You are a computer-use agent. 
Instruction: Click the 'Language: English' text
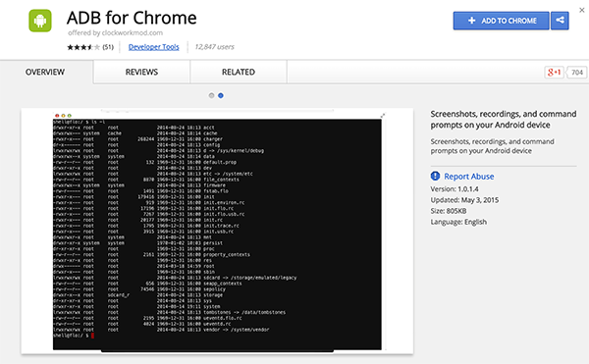[458, 222]
